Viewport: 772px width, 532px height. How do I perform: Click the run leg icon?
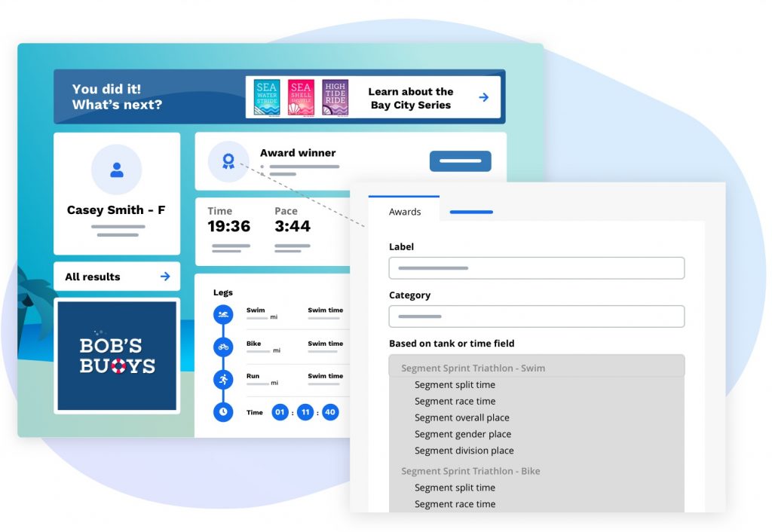point(222,380)
